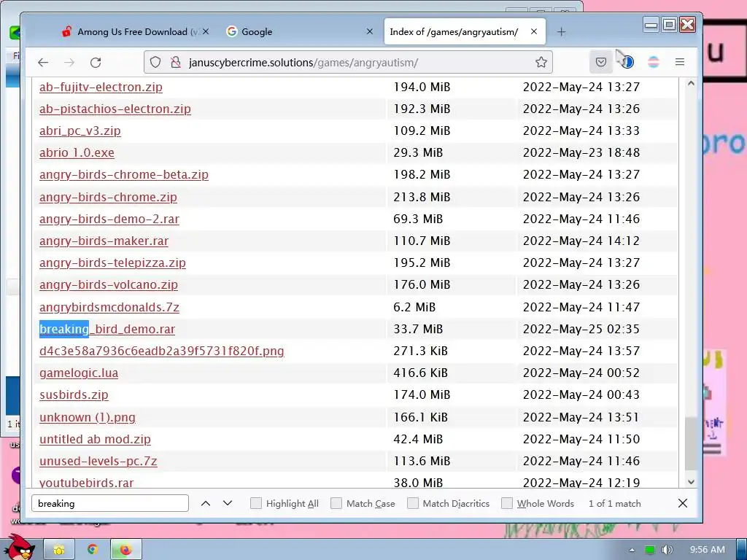This screenshot has height=560, width=747.
Task: Open File Explorer from the taskbar
Action: (59, 550)
